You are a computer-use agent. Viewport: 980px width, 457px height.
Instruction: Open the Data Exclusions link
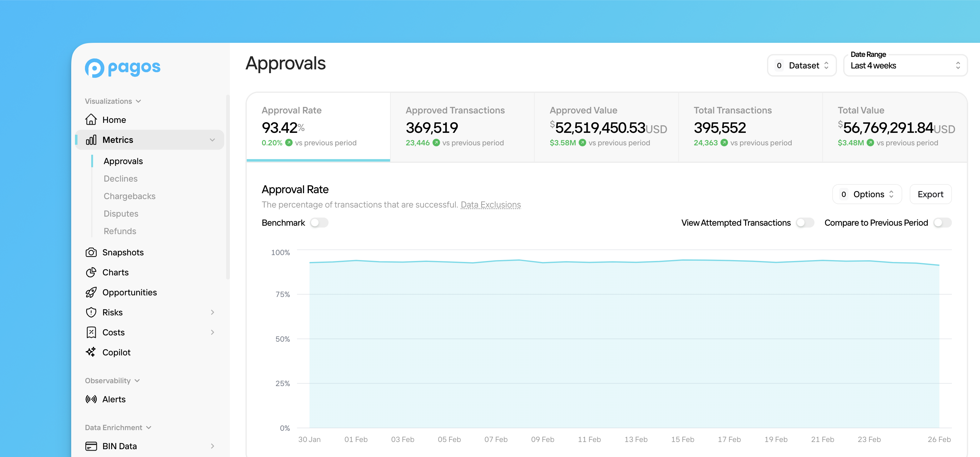(490, 204)
